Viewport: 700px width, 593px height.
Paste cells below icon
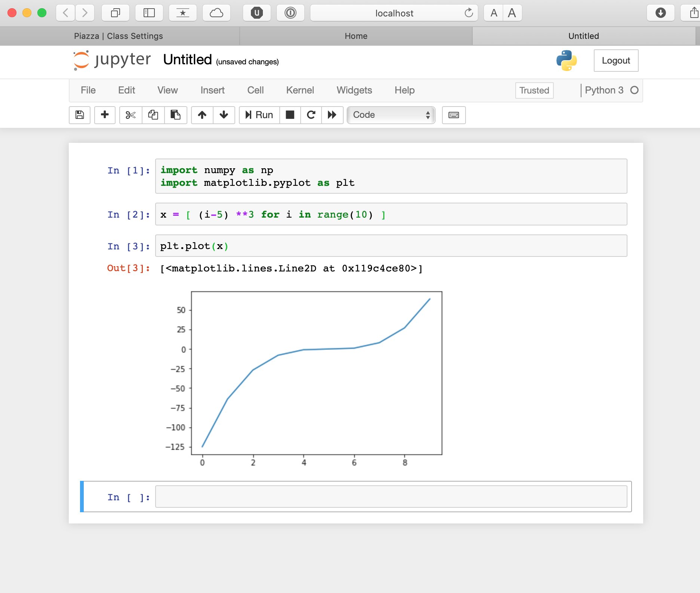pyautogui.click(x=175, y=115)
